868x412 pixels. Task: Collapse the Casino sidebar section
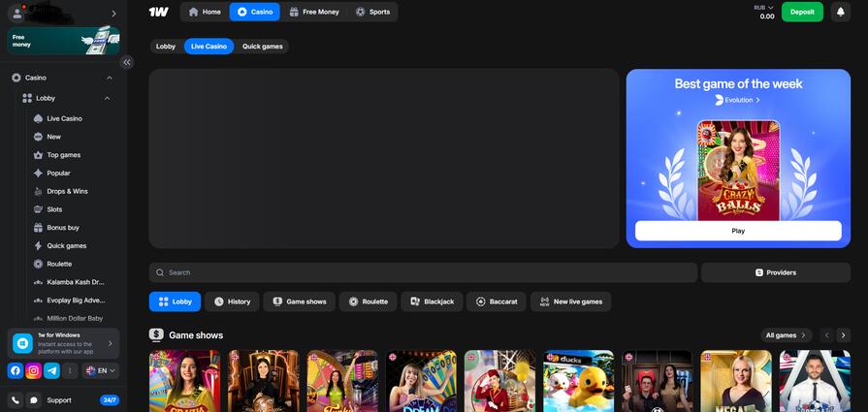[107, 78]
